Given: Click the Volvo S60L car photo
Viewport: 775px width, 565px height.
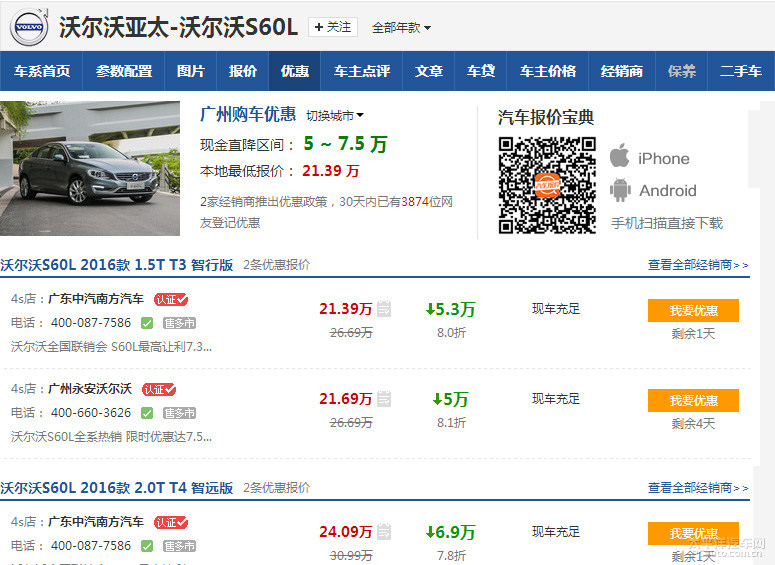Looking at the screenshot, I should 90,169.
